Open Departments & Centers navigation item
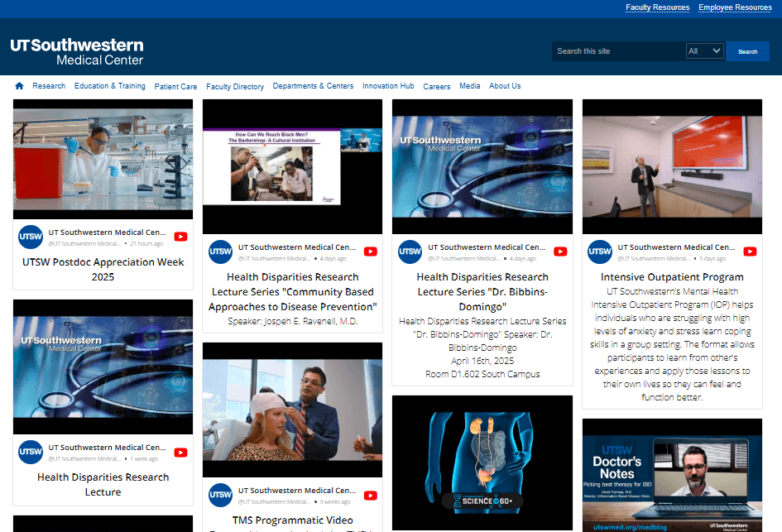The height and width of the screenshot is (532, 782). click(x=313, y=86)
